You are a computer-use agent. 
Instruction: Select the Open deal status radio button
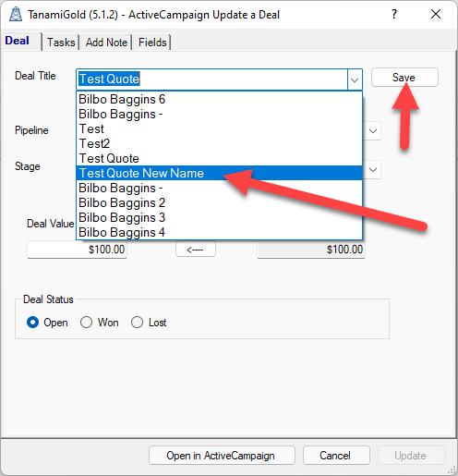coord(32,323)
